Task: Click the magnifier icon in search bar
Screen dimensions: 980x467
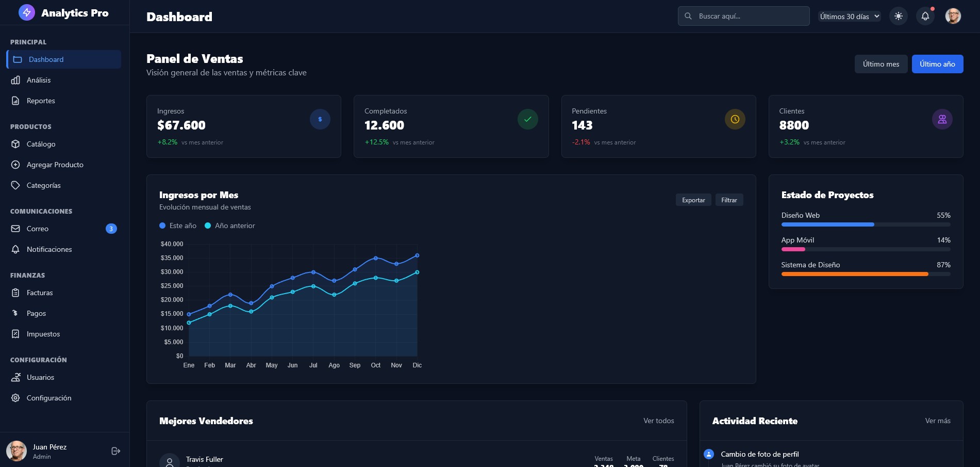Action: [x=688, y=16]
